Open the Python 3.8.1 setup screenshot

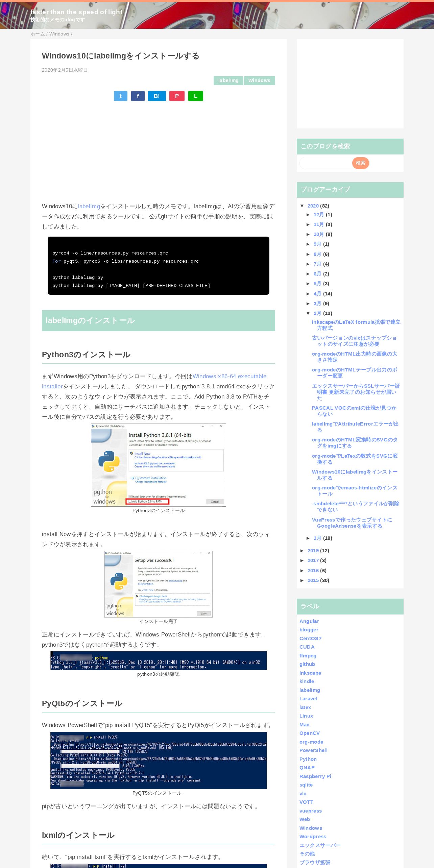tap(159, 465)
